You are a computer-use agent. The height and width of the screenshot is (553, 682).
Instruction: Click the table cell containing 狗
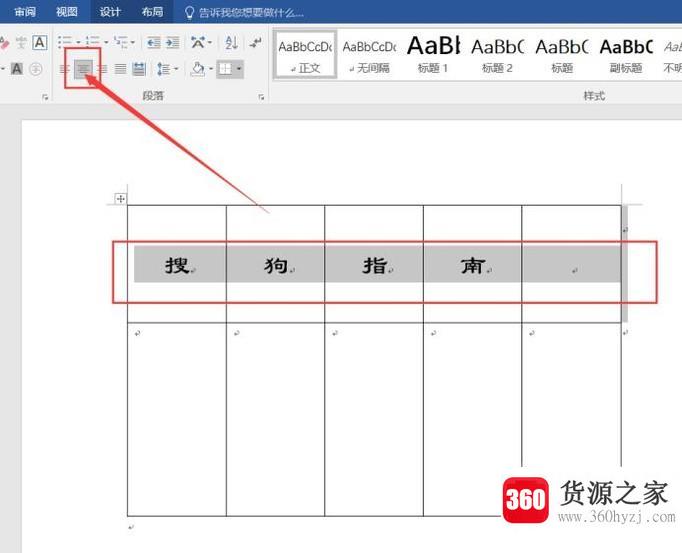275,264
